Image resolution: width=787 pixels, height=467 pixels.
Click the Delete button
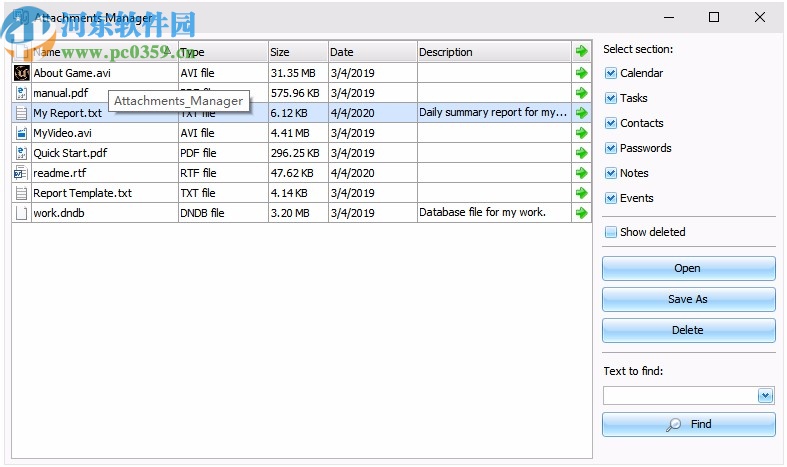point(689,330)
